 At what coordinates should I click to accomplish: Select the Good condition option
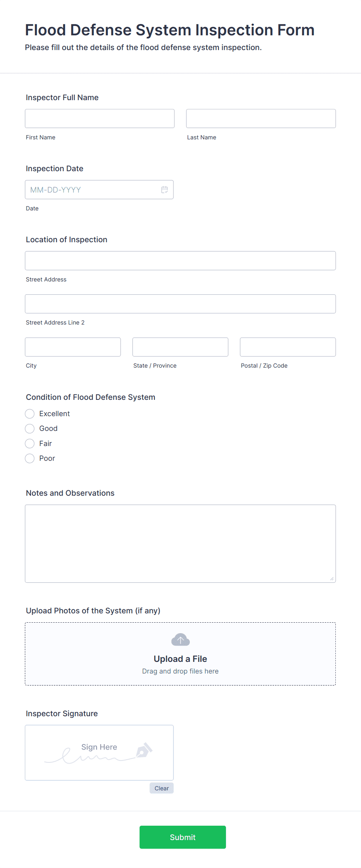coord(30,429)
